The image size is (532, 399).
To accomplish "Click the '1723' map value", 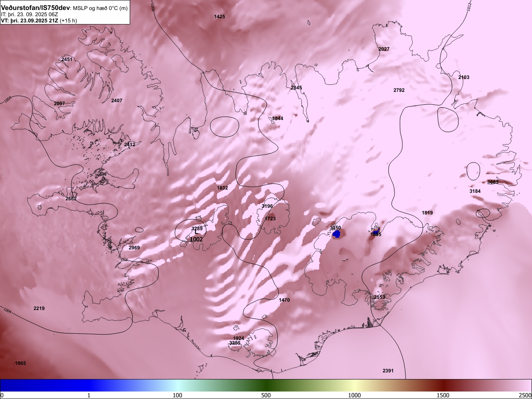I will pyautogui.click(x=270, y=219).
